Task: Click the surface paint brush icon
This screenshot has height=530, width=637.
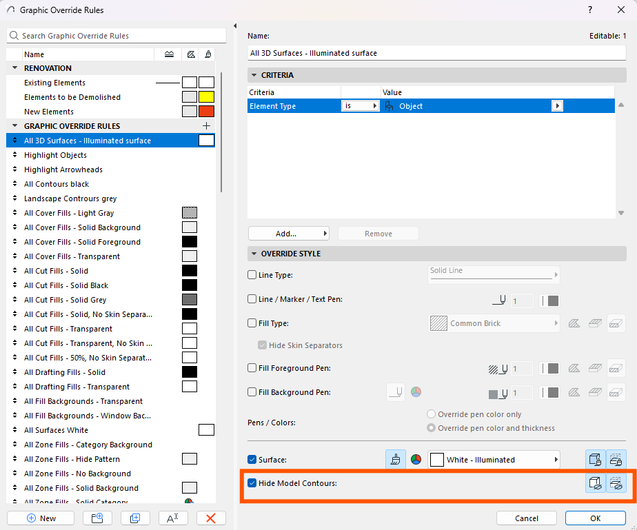Action: (395, 459)
